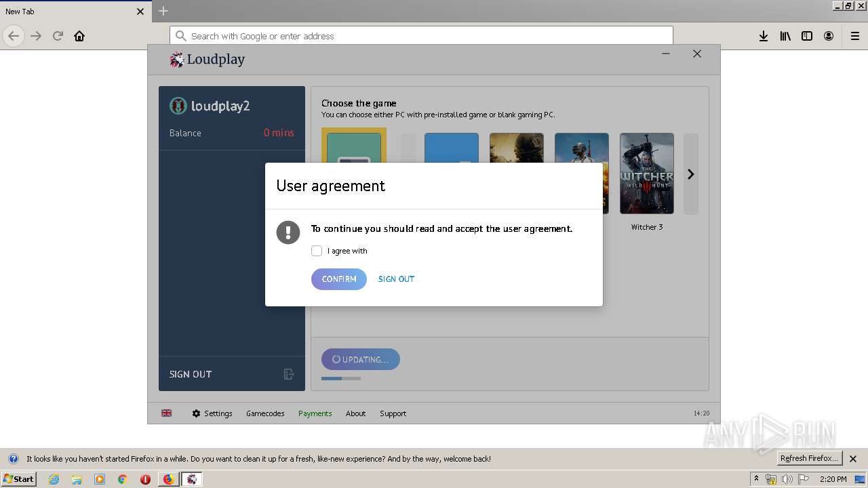The width and height of the screenshot is (868, 488).
Task: Select the blue game tile thumbnail
Action: [x=452, y=148]
